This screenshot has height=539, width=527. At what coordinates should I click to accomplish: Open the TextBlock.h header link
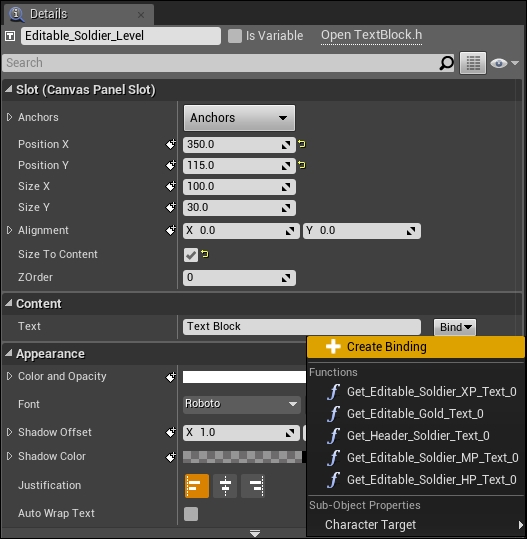click(371, 35)
